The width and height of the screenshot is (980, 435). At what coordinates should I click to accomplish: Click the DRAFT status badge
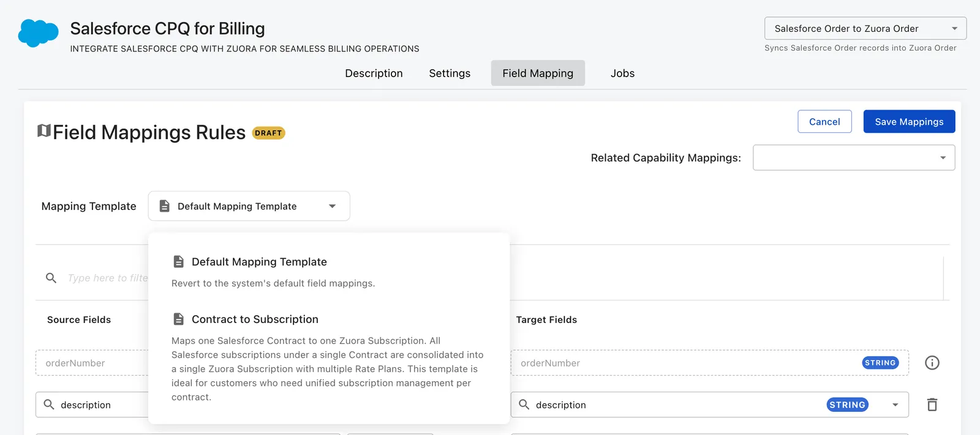tap(268, 133)
